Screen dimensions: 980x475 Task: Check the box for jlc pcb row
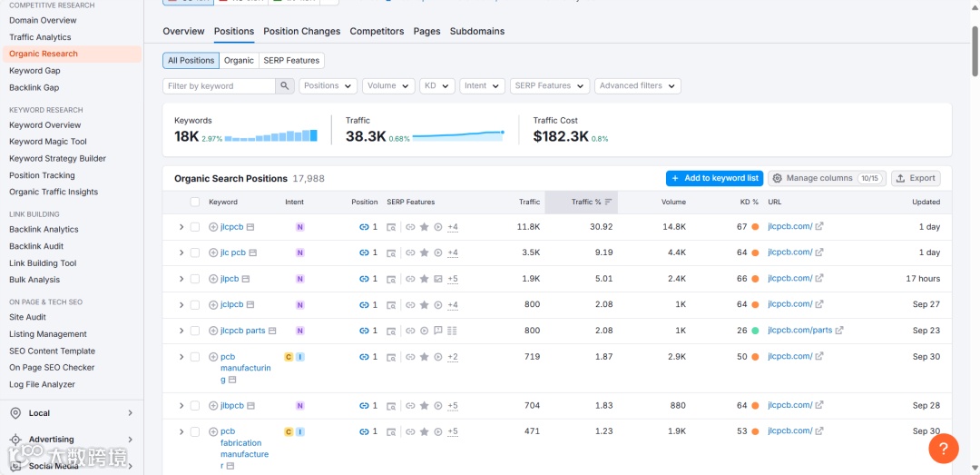point(195,252)
